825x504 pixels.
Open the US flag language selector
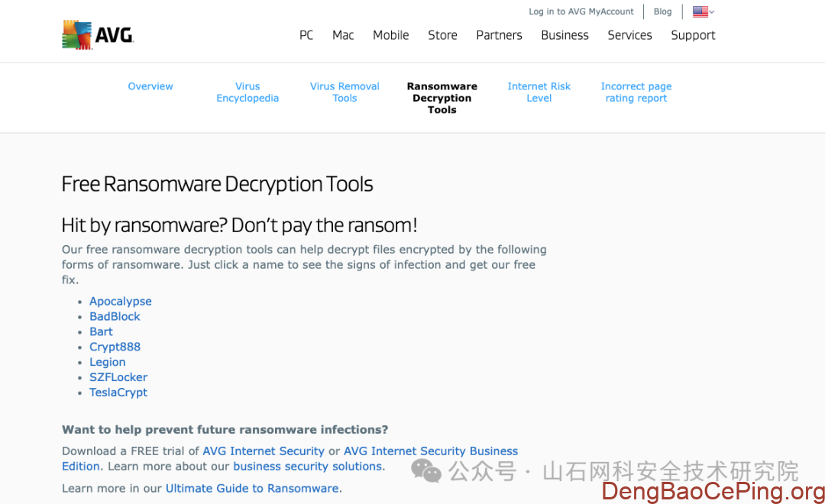point(704,11)
